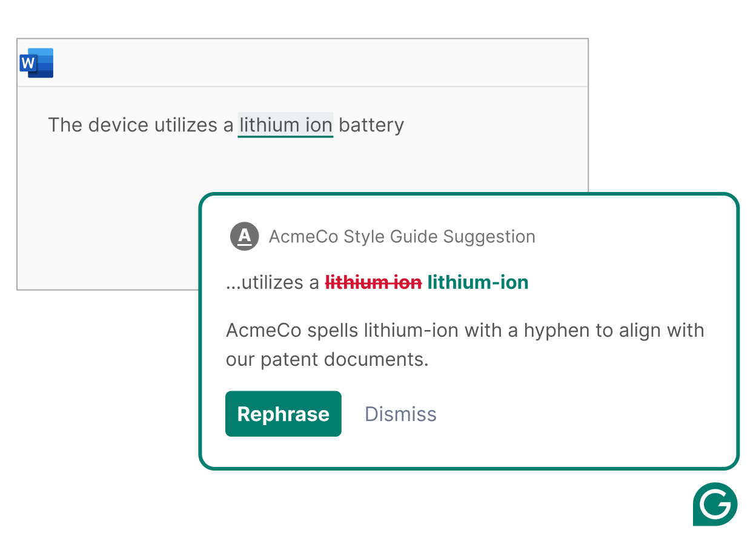The image size is (756, 539).
Task: Dismiss the style guide suggestion
Action: pos(400,414)
